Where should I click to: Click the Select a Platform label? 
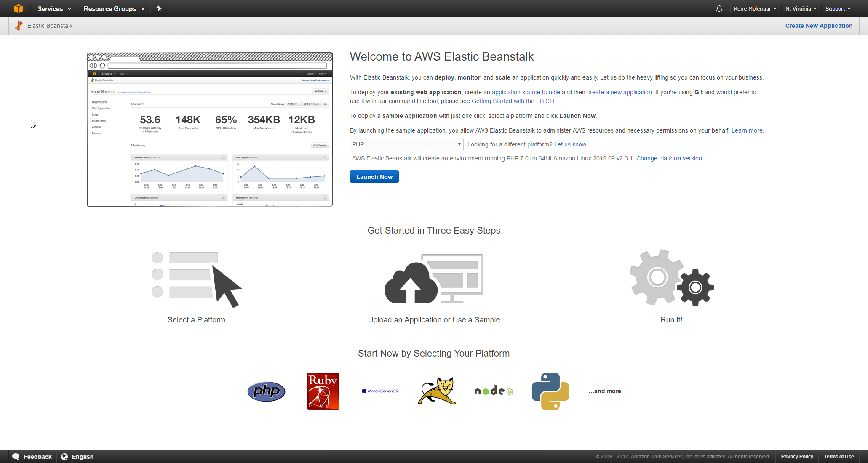(x=196, y=320)
